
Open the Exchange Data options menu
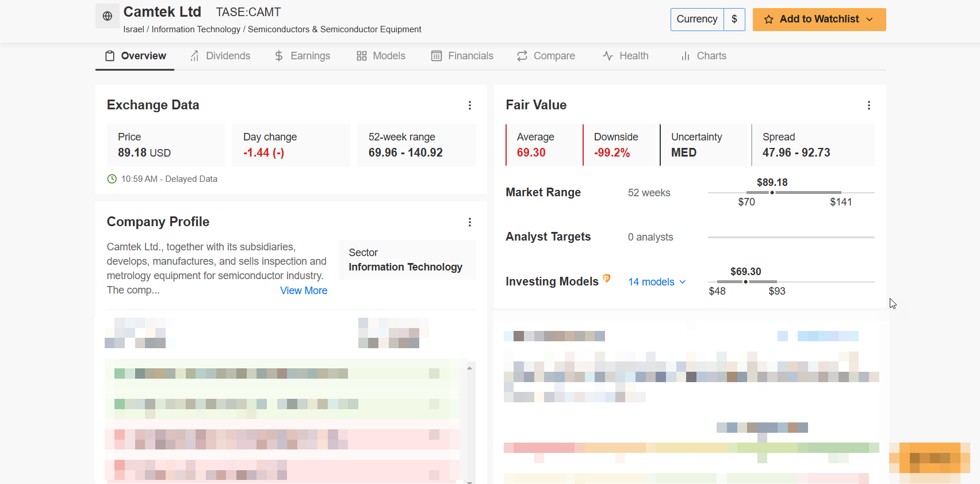click(x=470, y=105)
